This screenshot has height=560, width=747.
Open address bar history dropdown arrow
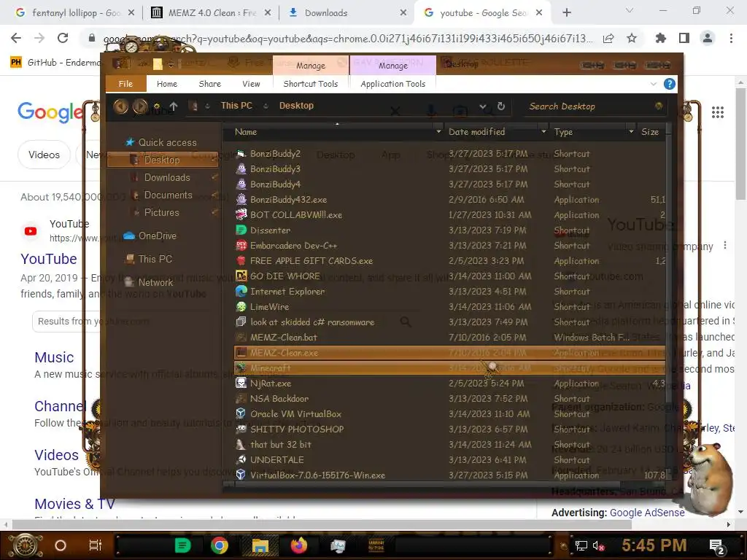coord(483,106)
